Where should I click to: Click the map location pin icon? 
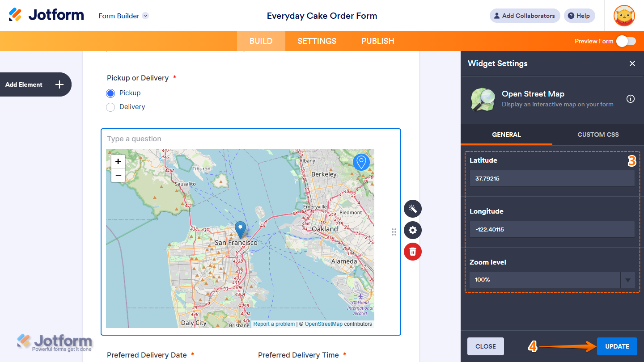pos(361,162)
